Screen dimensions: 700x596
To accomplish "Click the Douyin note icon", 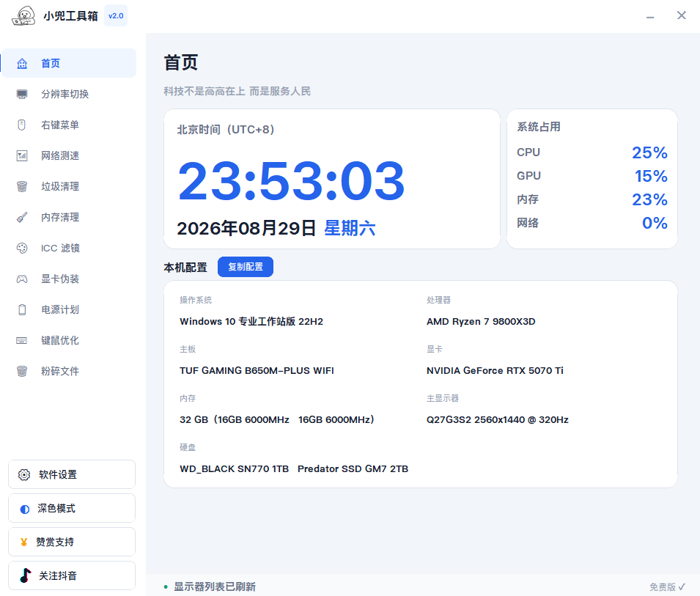I will point(26,575).
